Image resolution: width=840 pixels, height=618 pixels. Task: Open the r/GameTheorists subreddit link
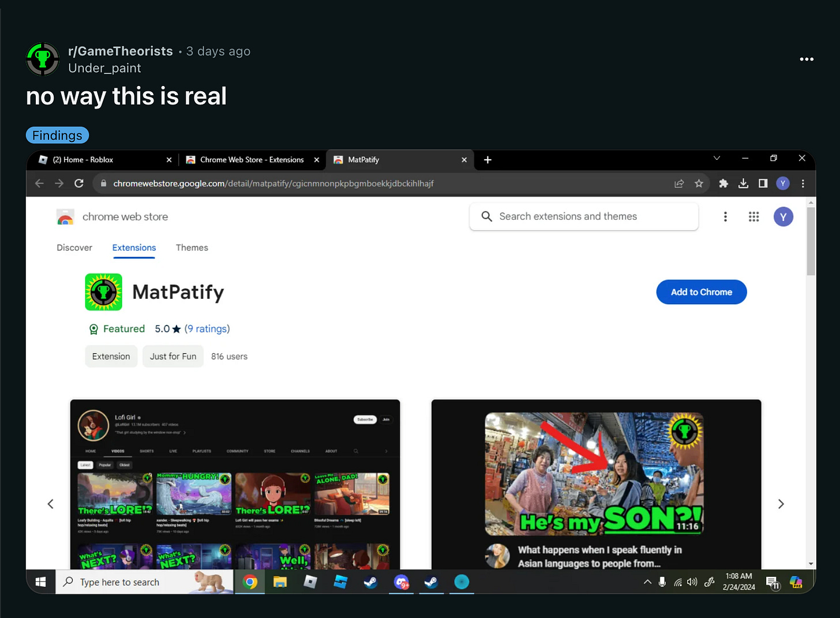(121, 51)
